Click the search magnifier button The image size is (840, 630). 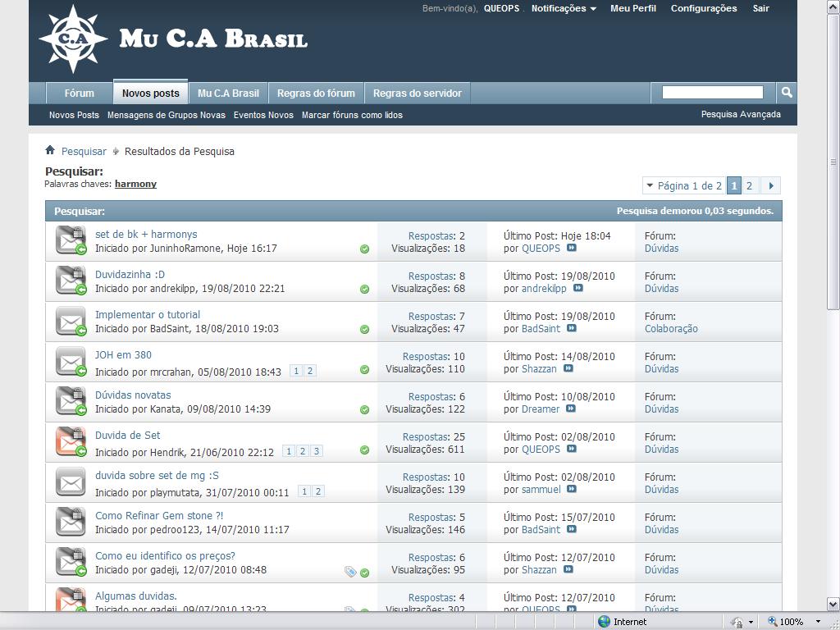coord(786,93)
